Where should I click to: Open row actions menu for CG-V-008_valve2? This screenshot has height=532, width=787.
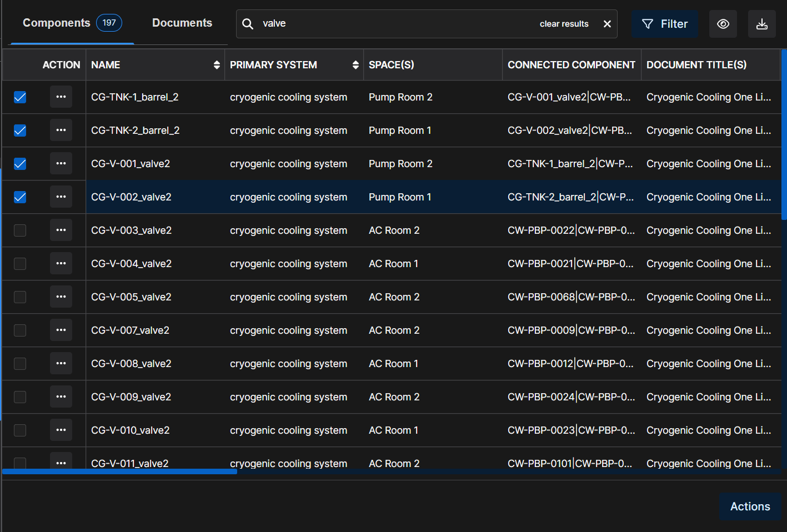click(x=61, y=363)
